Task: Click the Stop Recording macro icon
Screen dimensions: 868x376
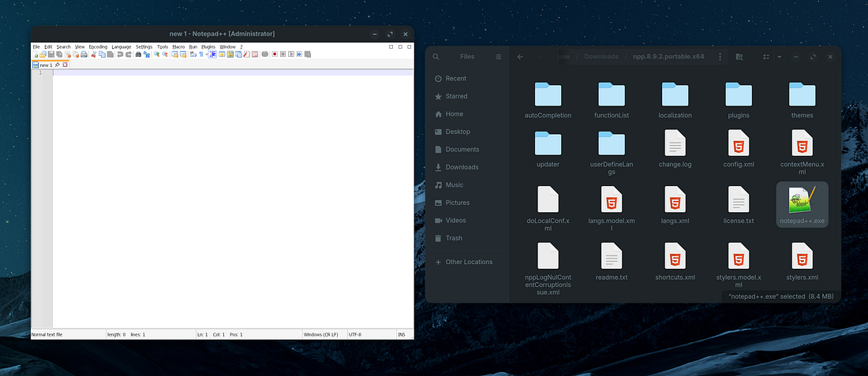Action: [x=283, y=54]
